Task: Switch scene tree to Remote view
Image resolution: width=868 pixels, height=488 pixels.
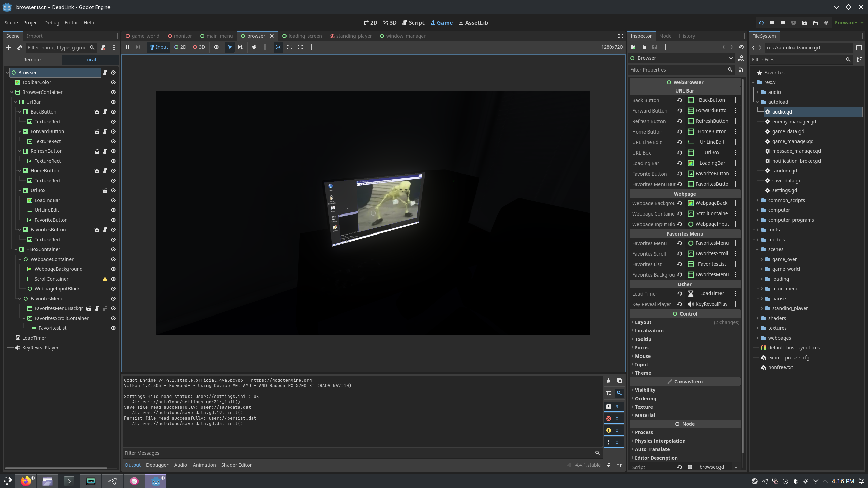Action: 32,60
